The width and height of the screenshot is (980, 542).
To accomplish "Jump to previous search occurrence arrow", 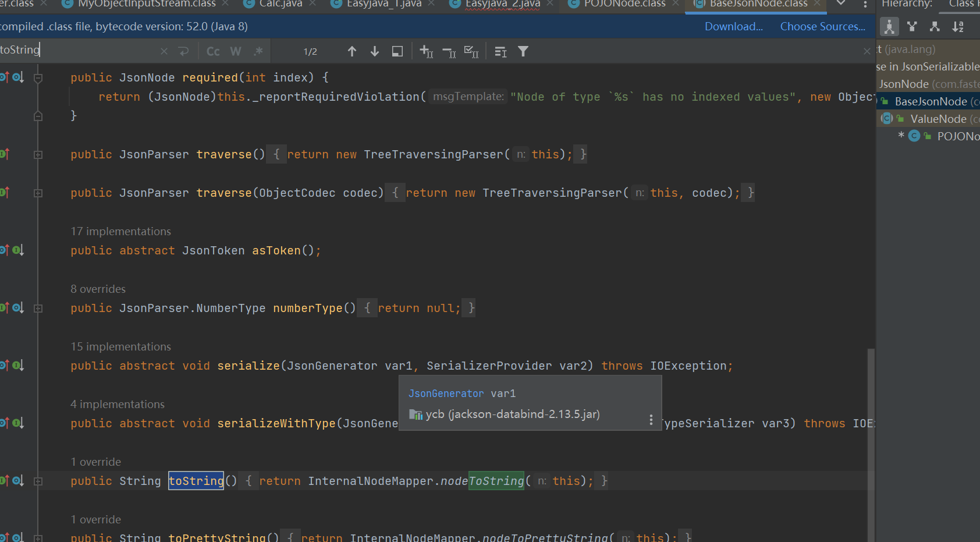I will (352, 51).
